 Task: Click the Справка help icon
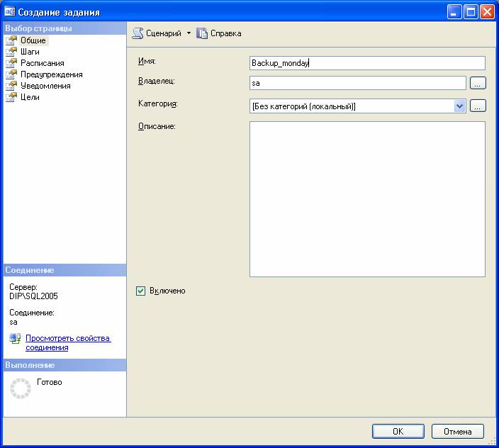tap(202, 33)
